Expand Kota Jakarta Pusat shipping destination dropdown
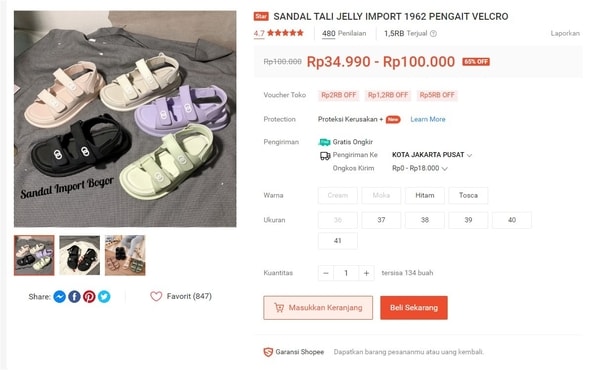Image resolution: width=600 pixels, height=370 pixels. [432, 155]
